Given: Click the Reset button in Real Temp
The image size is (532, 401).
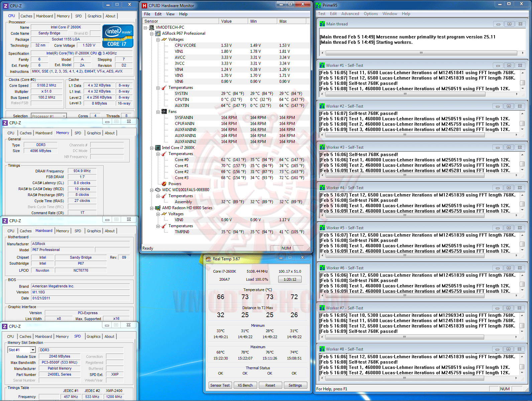Looking at the screenshot, I should (x=270, y=385).
